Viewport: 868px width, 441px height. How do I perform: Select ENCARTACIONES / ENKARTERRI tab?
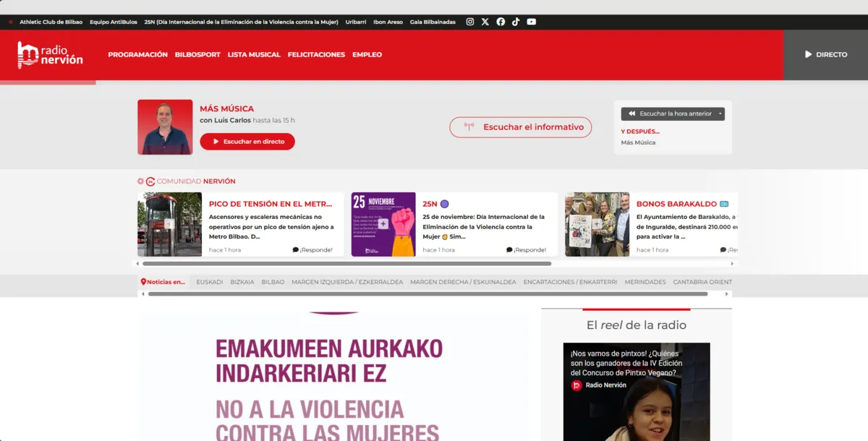pos(570,282)
